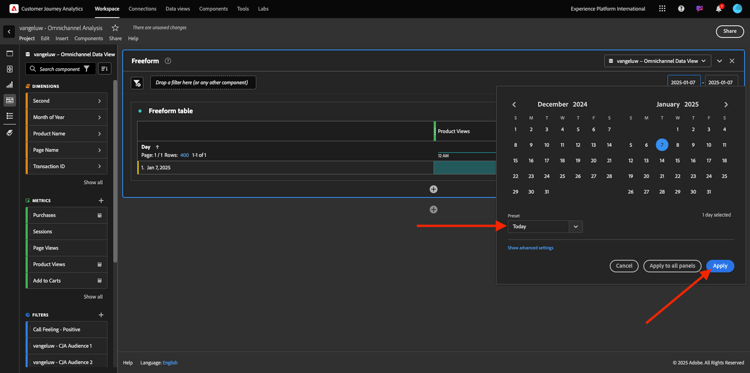Click the Day column sort arrow
The image size is (750, 373).
tap(157, 147)
